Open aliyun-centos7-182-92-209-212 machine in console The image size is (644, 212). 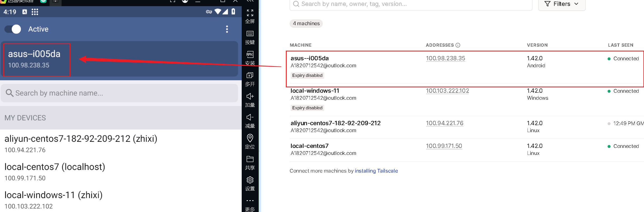[335, 123]
